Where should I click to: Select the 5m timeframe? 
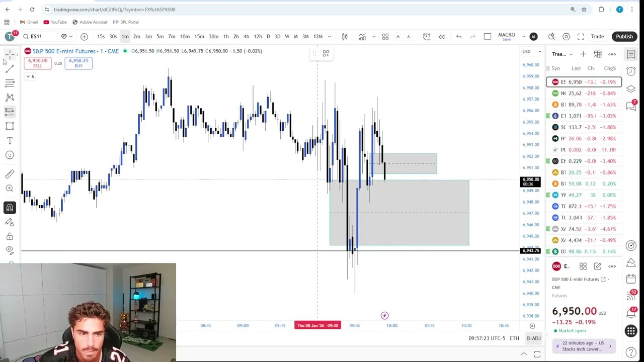point(160,36)
